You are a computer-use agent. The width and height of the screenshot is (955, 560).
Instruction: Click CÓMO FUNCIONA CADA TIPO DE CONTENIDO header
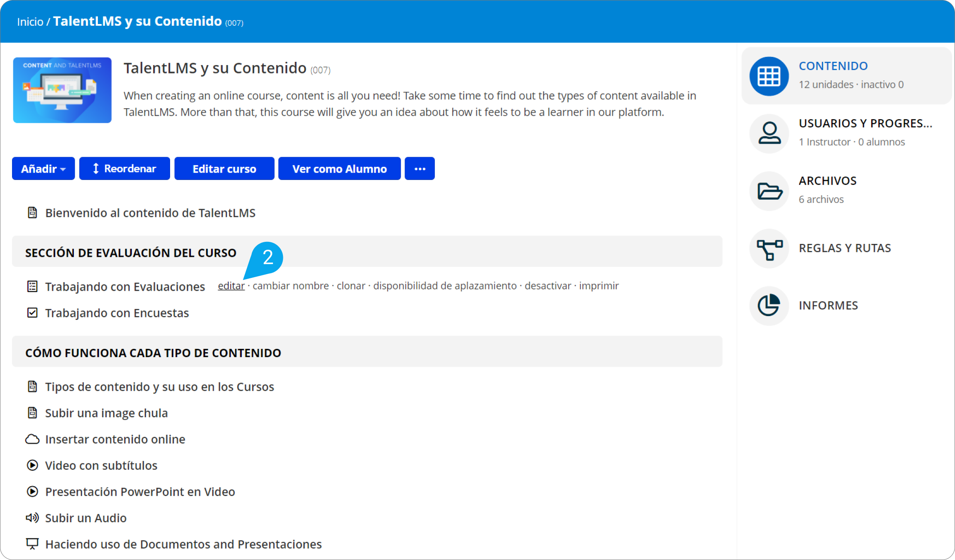[367, 351]
